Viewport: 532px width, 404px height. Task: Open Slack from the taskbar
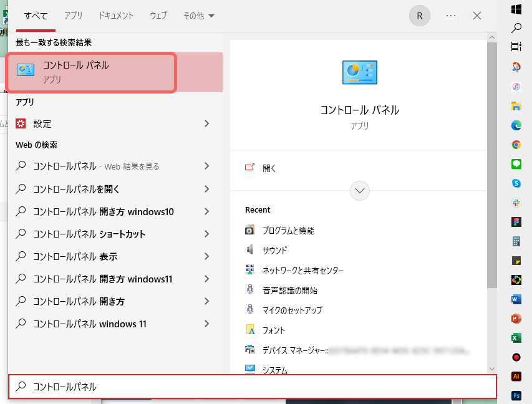516,203
